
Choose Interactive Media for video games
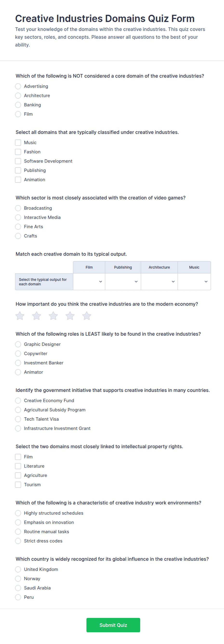(18, 217)
